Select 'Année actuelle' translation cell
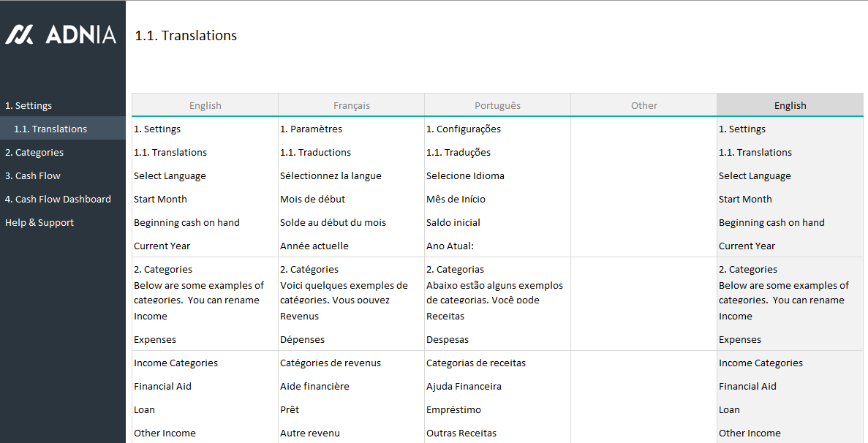Viewport: 868px width, 443px height. pyautogui.click(x=314, y=246)
